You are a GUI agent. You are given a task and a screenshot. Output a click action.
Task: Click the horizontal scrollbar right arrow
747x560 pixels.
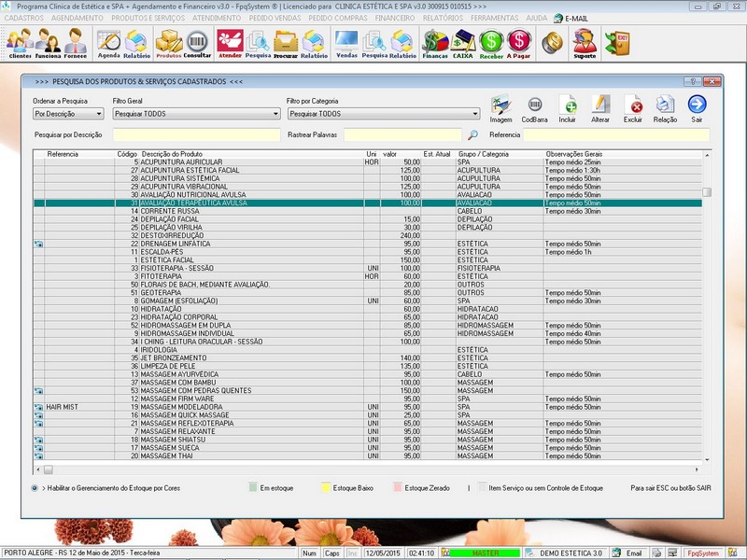pyautogui.click(x=697, y=469)
